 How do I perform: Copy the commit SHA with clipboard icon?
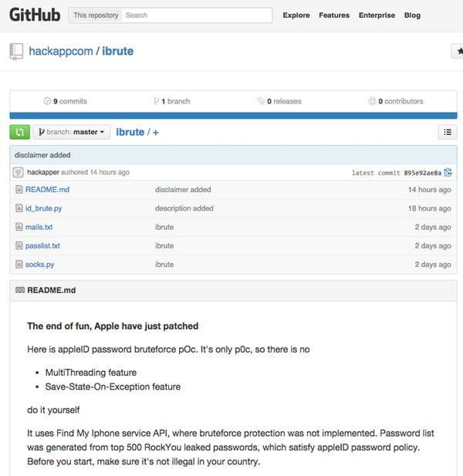click(448, 172)
